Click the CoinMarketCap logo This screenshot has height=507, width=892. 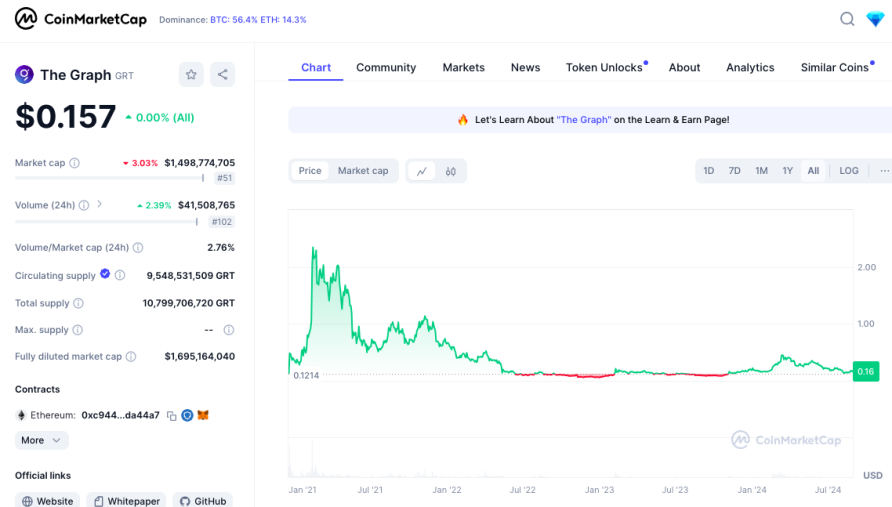tap(81, 19)
